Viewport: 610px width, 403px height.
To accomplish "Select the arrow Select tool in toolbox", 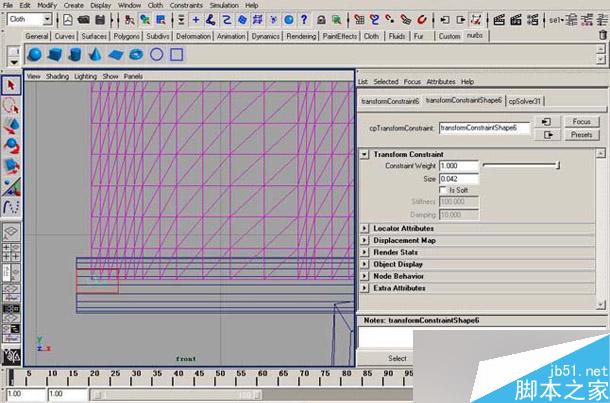I will pos(11,85).
